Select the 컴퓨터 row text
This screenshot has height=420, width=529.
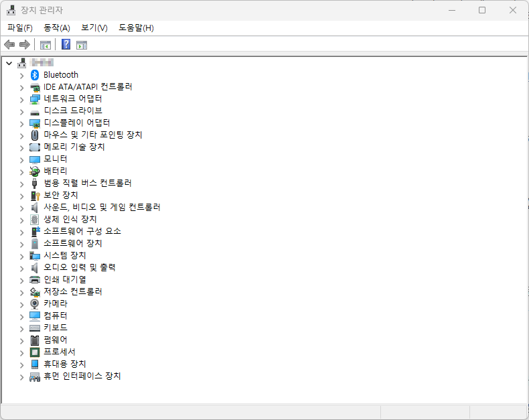(x=56, y=316)
